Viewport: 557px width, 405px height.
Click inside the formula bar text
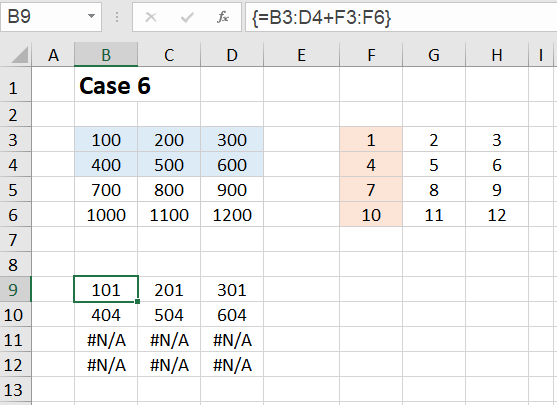tap(322, 17)
